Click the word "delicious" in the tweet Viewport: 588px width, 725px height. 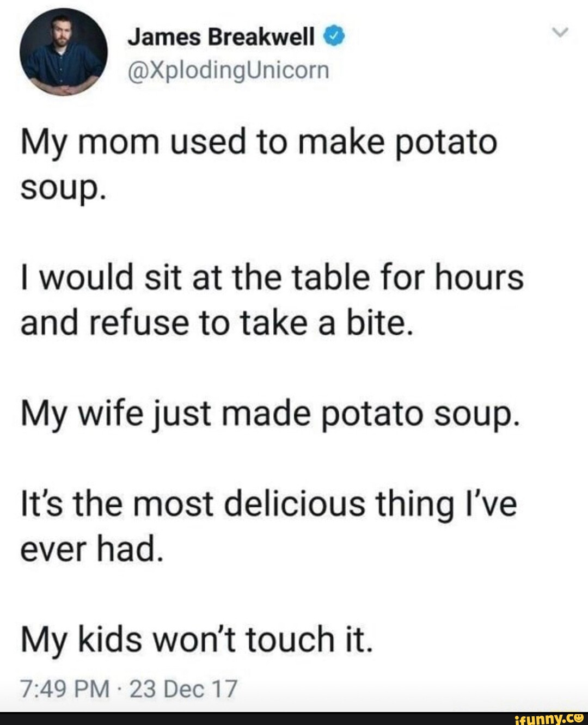[x=295, y=503]
